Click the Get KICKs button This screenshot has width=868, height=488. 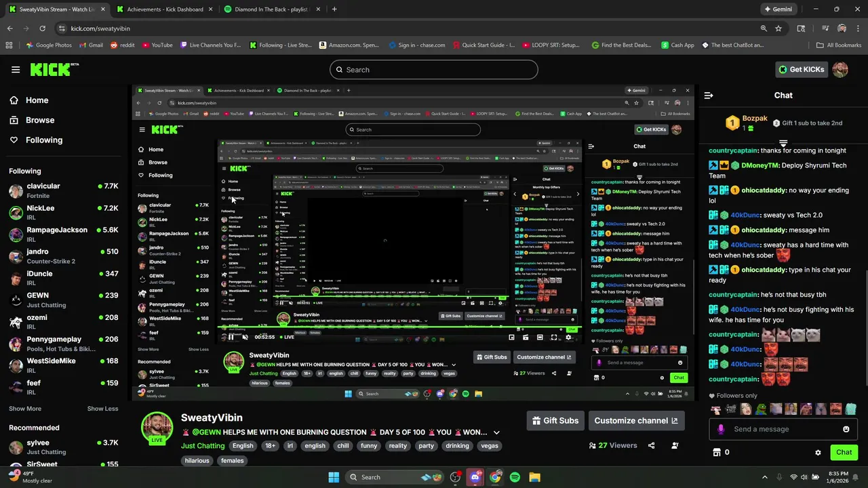(x=802, y=69)
